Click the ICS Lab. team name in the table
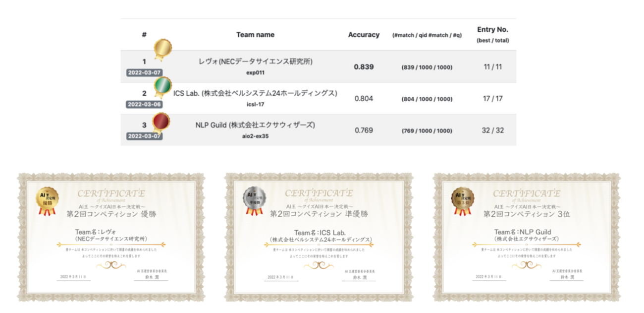Image resolution: width=644 pixels, height=313 pixels. (x=255, y=93)
